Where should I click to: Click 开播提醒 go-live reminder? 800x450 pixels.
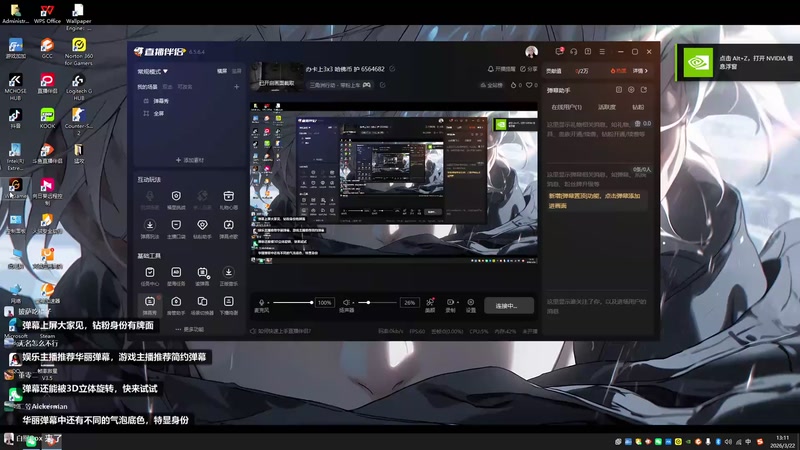(x=502, y=69)
